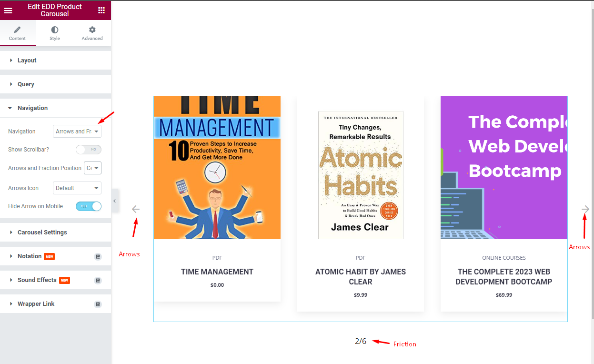Click the carousel right arrow
Screen dimensions: 594x364
585,209
